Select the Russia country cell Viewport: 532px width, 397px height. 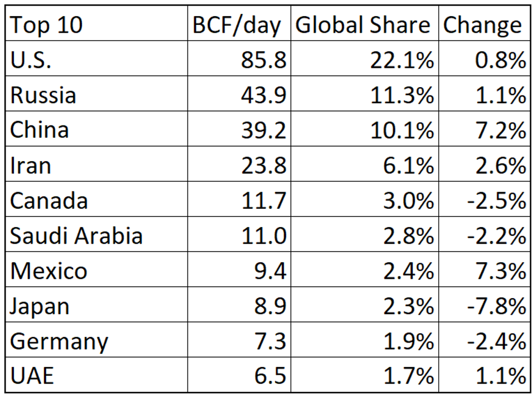click(43, 95)
